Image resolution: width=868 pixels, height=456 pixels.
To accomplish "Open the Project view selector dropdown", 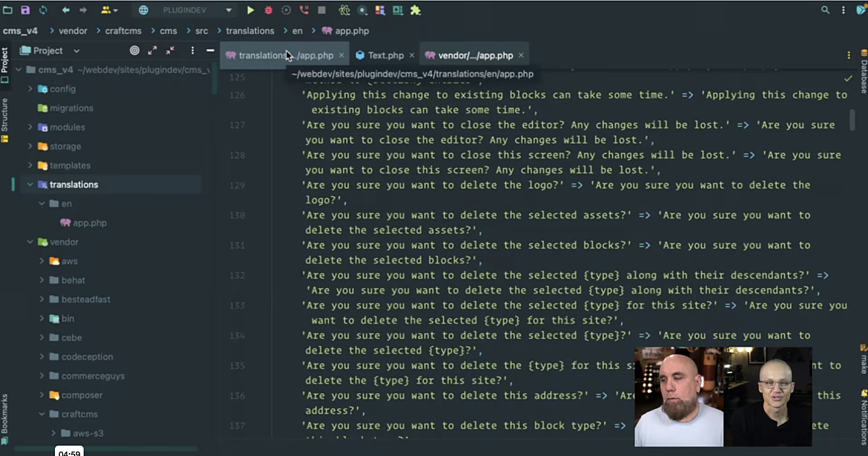I will click(51, 51).
